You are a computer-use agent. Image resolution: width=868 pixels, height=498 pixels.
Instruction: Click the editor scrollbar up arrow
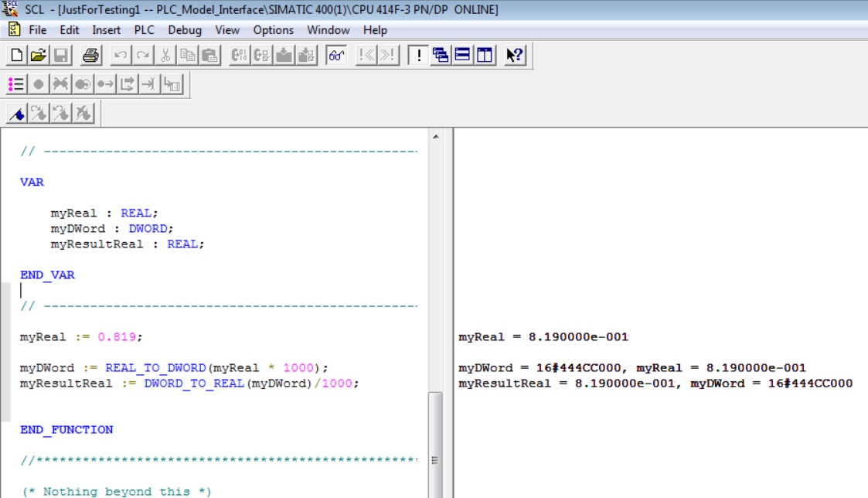click(x=436, y=136)
